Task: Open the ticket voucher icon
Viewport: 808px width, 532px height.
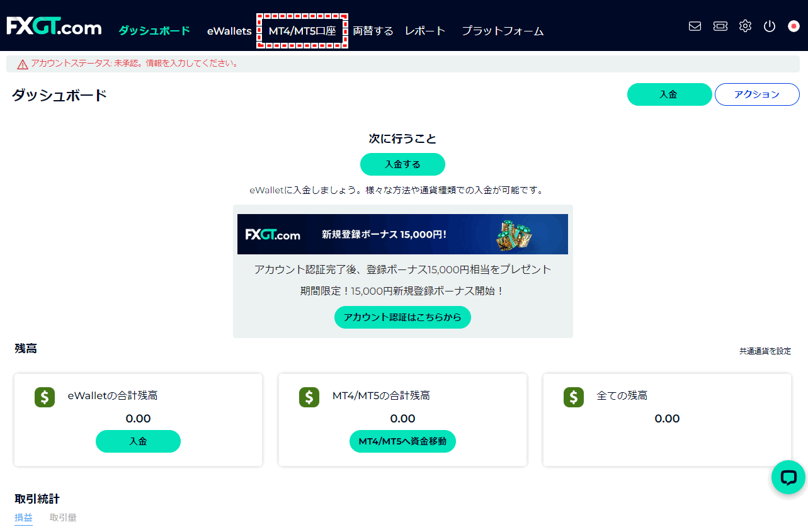Action: 720,26
